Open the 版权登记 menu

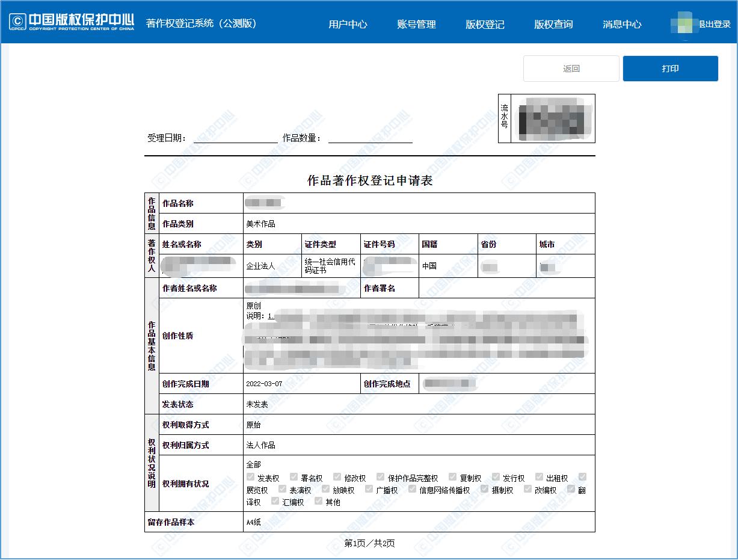485,24
